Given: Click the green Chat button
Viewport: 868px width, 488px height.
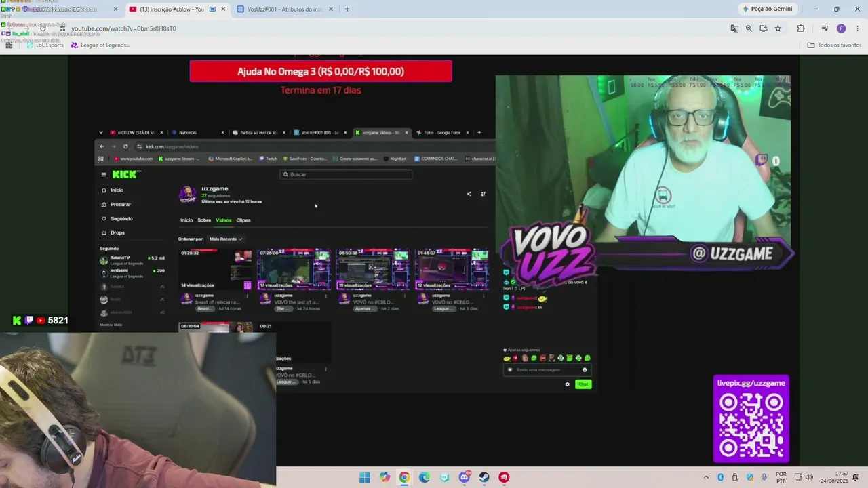Looking at the screenshot, I should coord(583,384).
